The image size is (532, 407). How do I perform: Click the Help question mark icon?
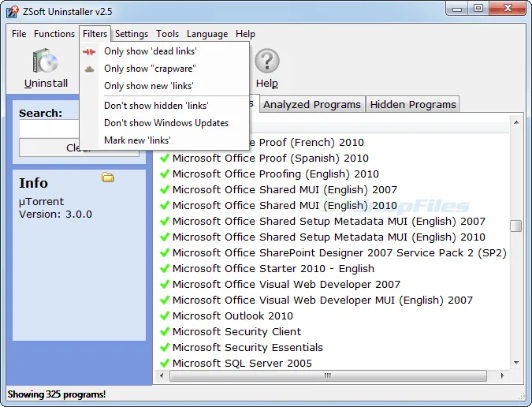pos(267,61)
